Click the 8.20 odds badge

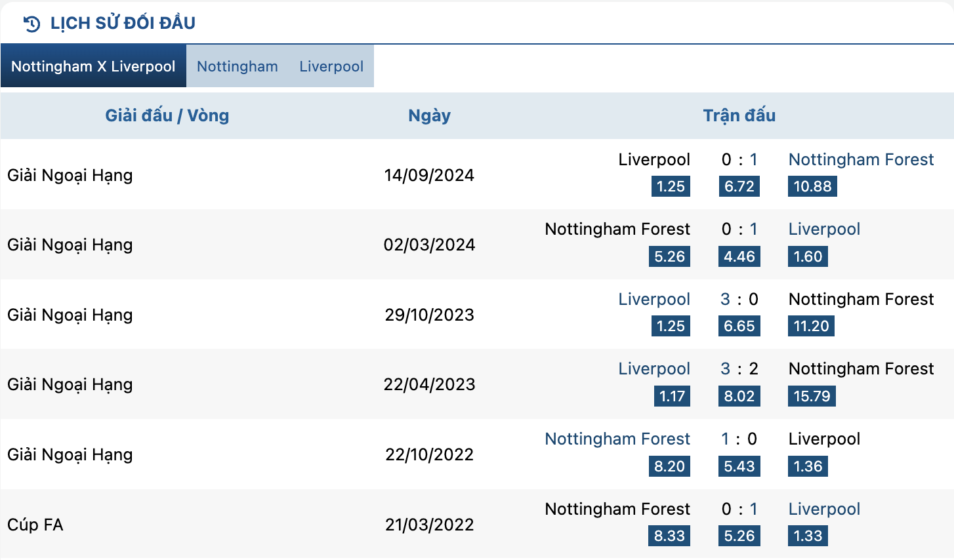tap(669, 466)
